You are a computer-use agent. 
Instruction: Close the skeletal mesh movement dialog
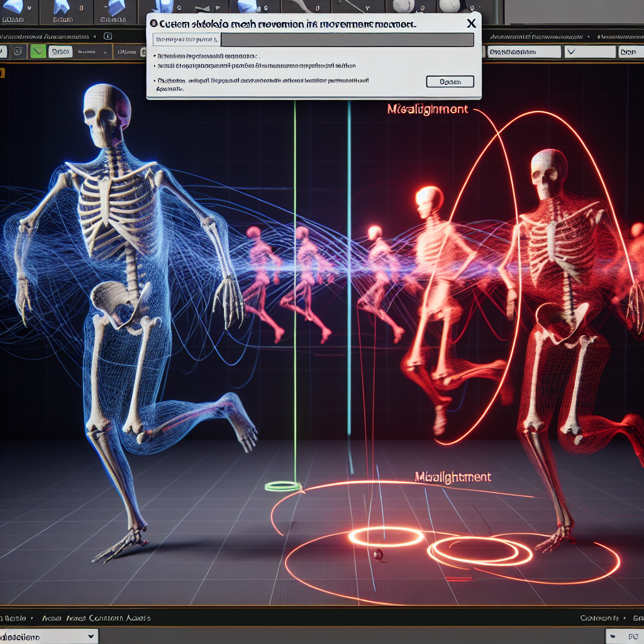[471, 23]
